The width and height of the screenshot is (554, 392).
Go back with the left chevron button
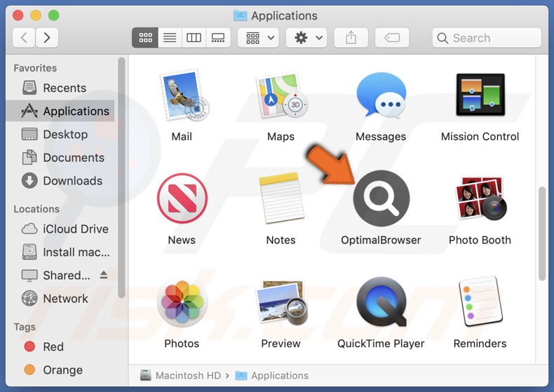[24, 37]
